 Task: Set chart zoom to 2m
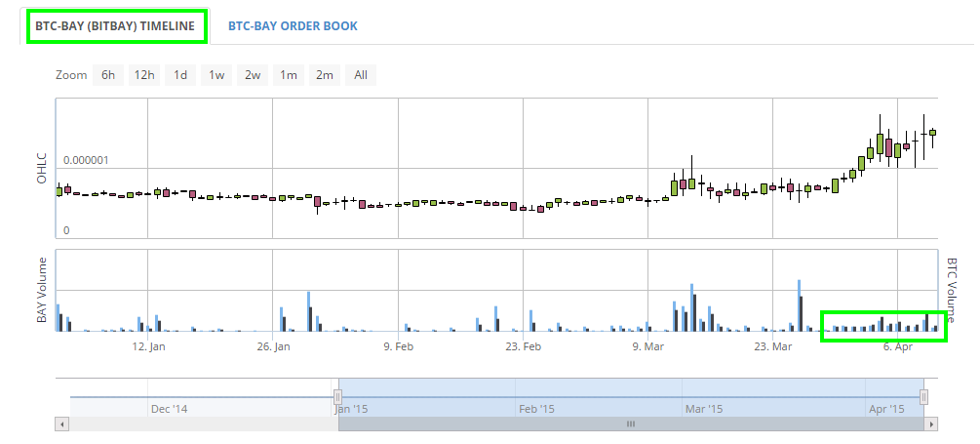pyautogui.click(x=325, y=75)
